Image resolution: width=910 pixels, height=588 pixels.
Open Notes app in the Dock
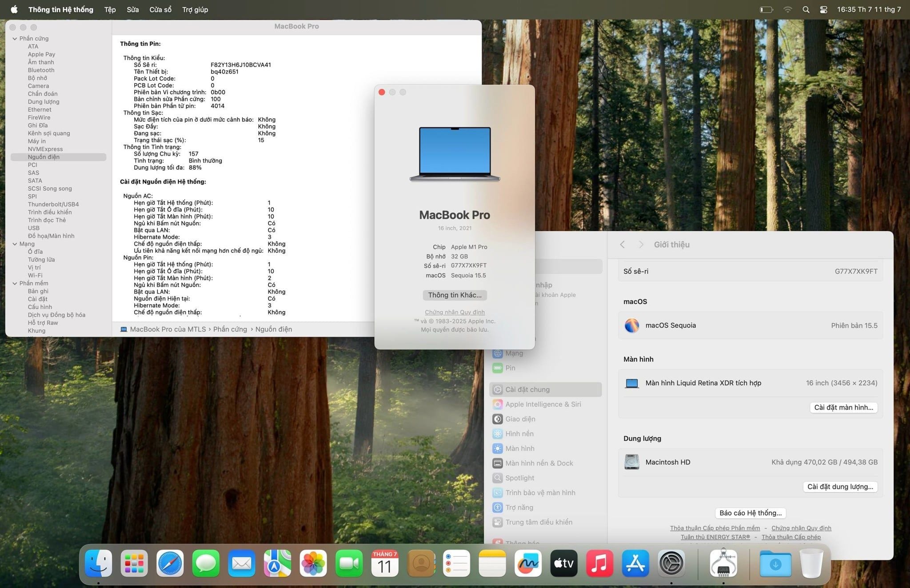coord(492,563)
